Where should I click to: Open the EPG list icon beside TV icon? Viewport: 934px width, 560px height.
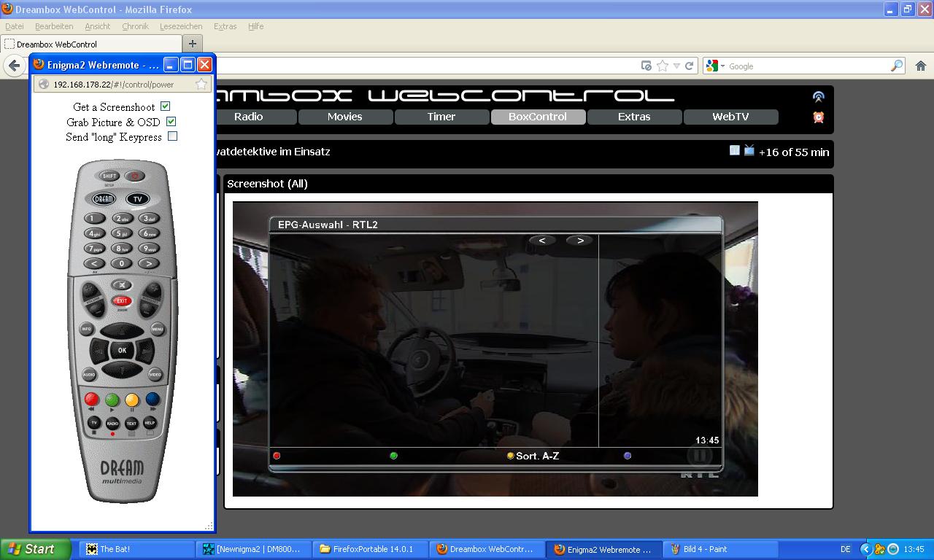point(735,151)
